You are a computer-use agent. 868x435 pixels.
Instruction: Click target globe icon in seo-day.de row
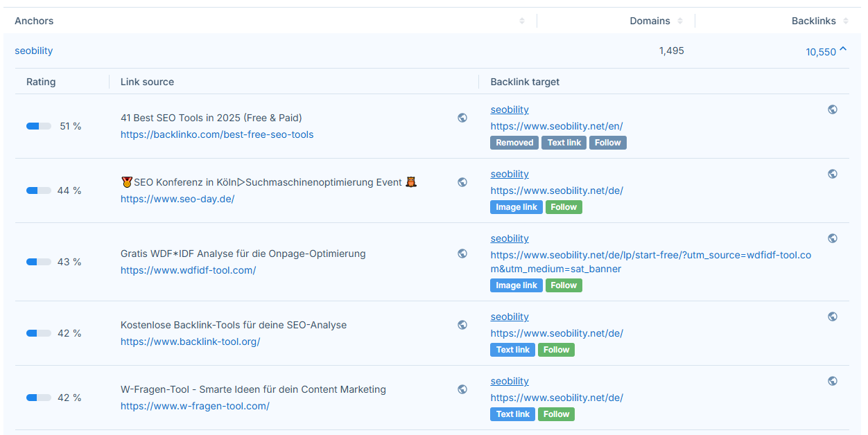[x=833, y=174]
